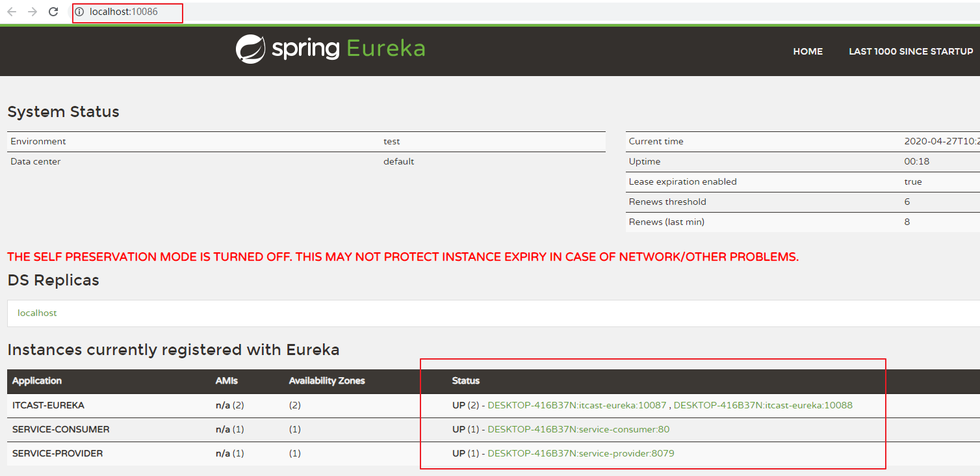Click n/a (1) AMIs cell for SERVICE-CONSUMER

pyautogui.click(x=229, y=429)
